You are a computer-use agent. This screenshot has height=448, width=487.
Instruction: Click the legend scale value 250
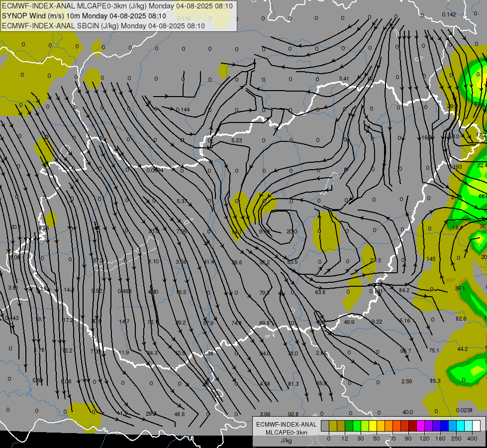(456, 439)
